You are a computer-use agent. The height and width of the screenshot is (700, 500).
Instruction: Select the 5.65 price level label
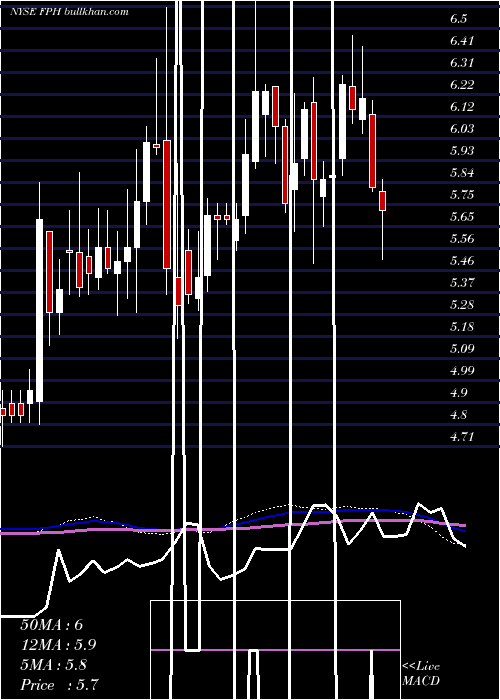pyautogui.click(x=462, y=217)
